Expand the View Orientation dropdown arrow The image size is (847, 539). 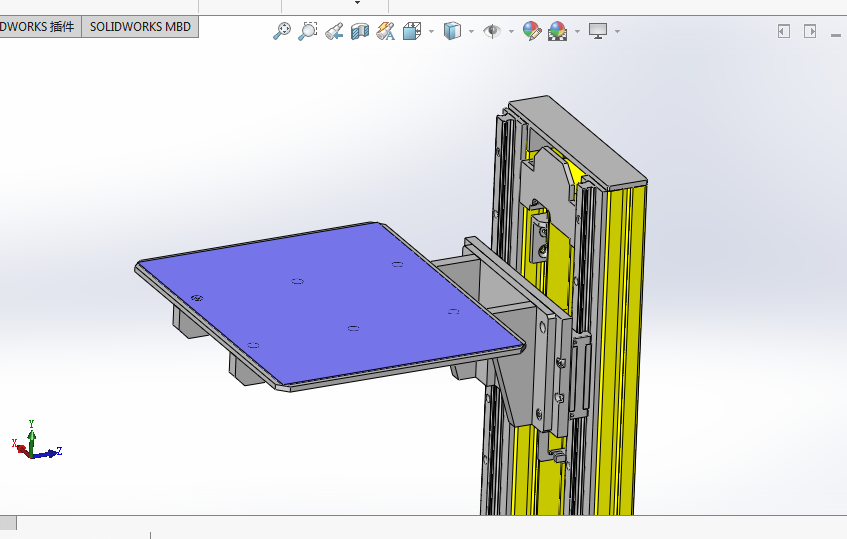pyautogui.click(x=431, y=31)
